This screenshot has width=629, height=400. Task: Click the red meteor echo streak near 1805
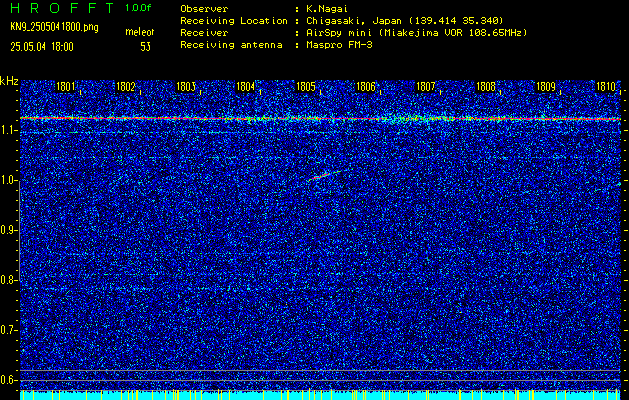coord(325,175)
